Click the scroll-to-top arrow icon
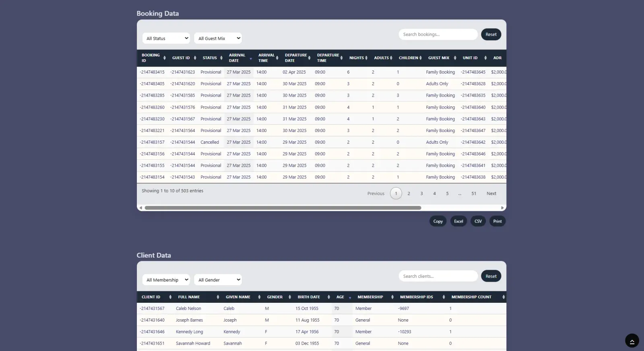 (x=632, y=341)
